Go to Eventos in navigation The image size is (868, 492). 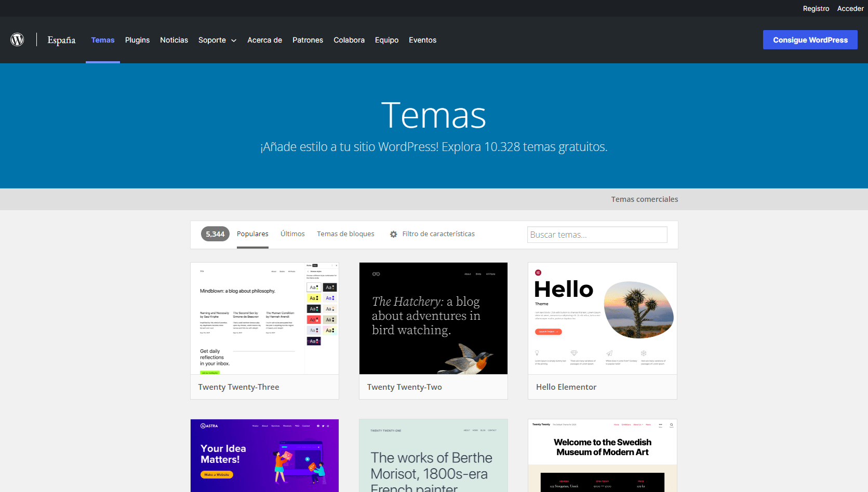click(422, 40)
